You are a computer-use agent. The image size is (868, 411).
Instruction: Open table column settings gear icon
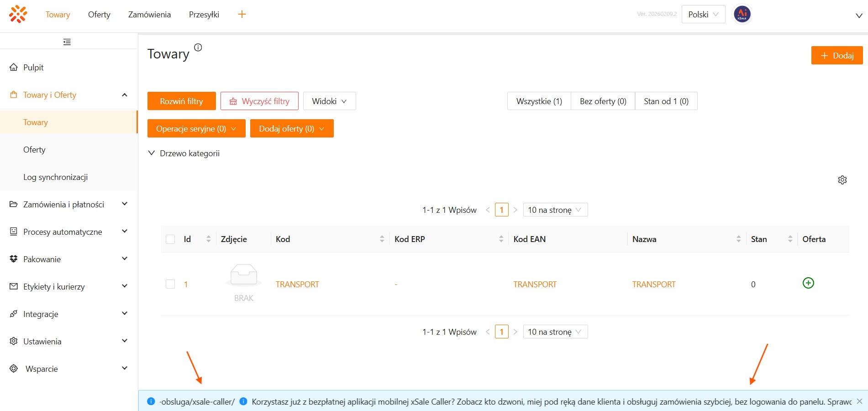842,180
